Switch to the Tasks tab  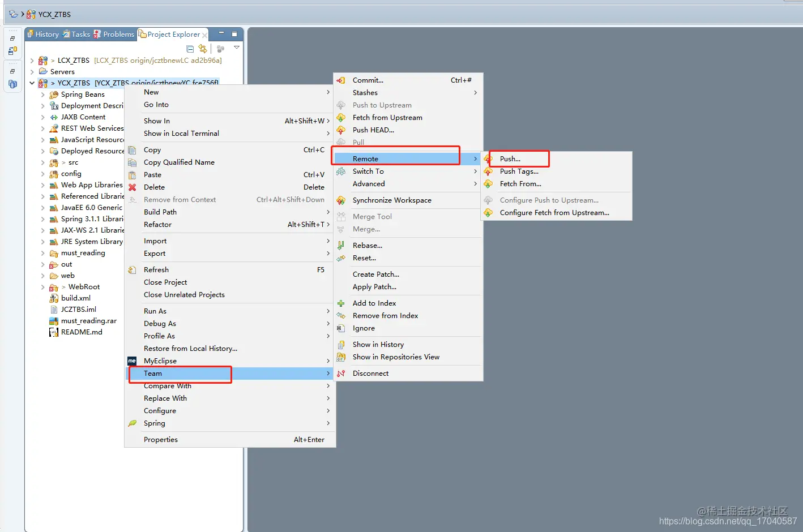76,35
